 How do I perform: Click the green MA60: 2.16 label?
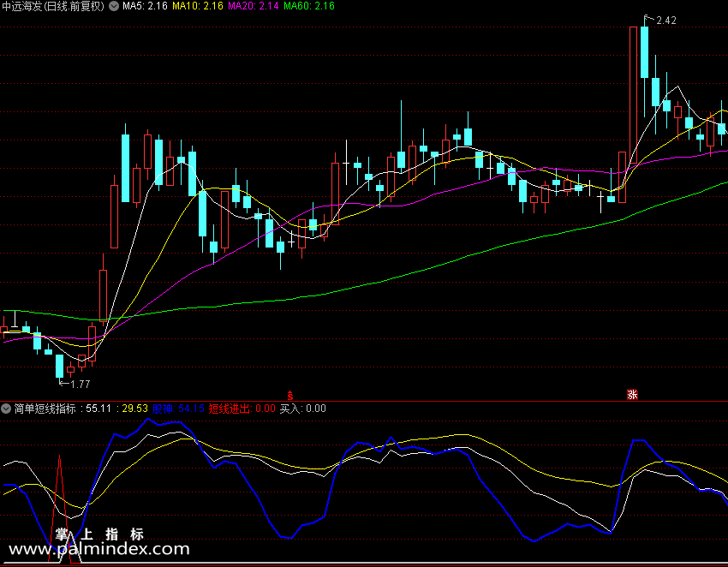[x=309, y=6]
